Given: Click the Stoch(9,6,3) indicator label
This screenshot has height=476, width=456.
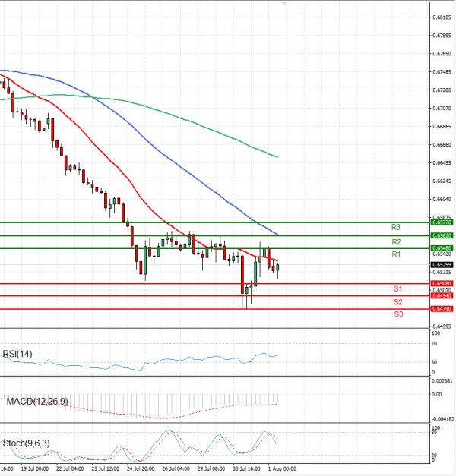Looking at the screenshot, I should 26,443.
